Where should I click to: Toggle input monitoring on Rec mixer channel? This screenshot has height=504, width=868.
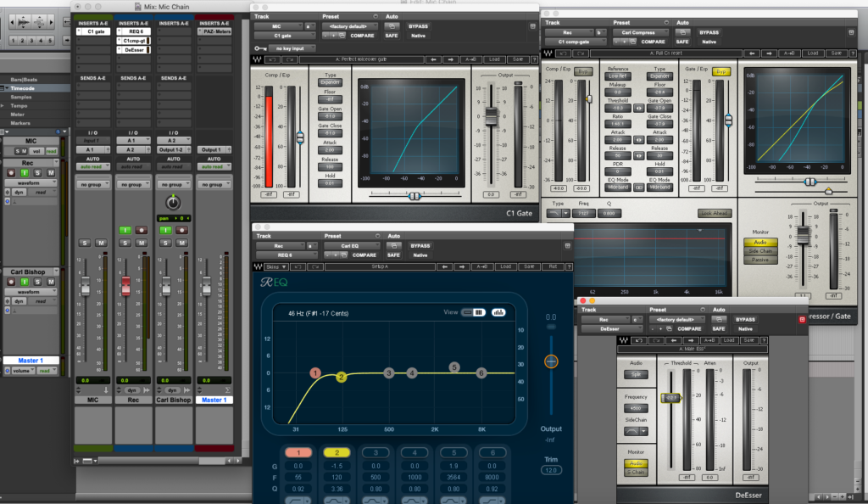click(125, 230)
